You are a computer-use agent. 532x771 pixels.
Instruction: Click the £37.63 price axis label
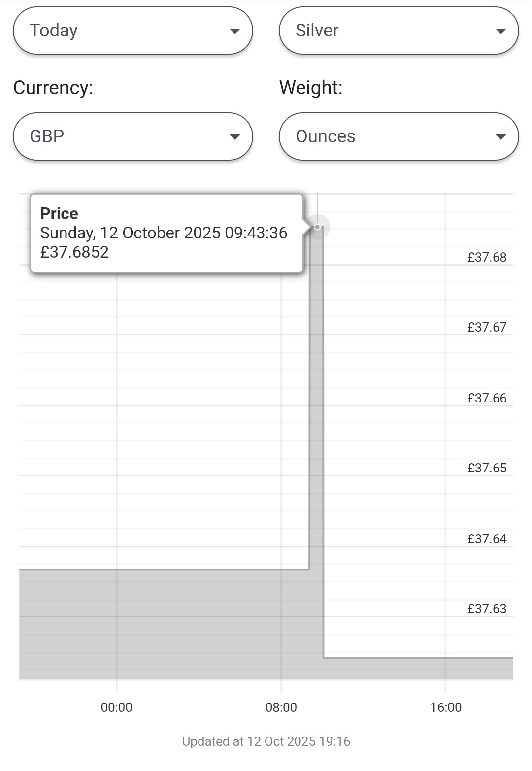click(x=487, y=609)
